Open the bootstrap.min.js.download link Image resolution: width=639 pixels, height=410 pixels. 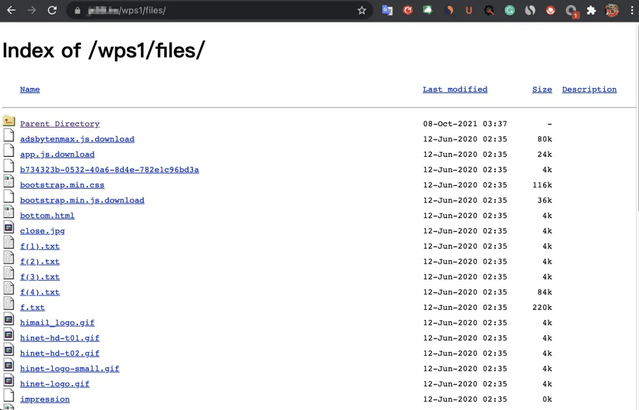pos(82,200)
